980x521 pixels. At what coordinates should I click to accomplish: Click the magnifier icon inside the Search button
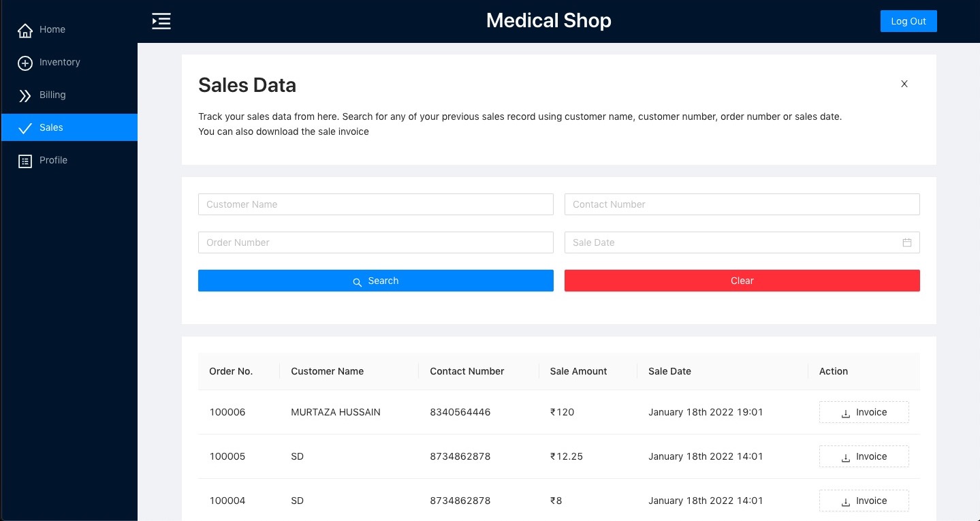click(357, 281)
